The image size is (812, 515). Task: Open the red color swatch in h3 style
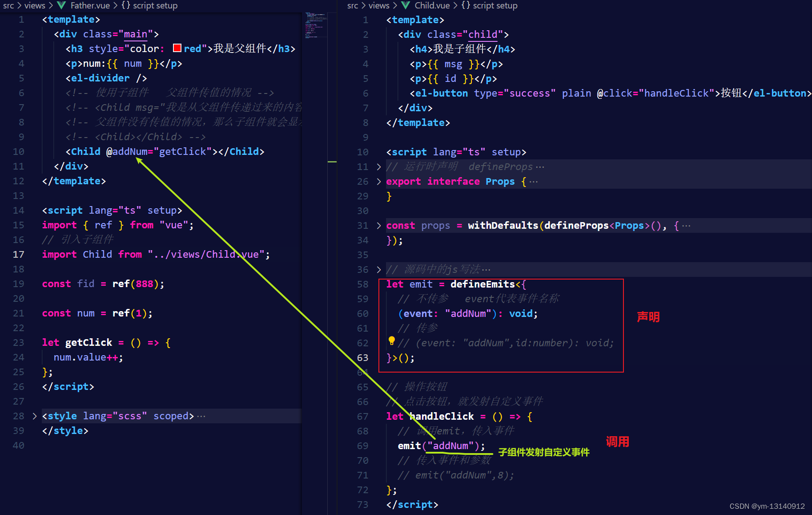[x=177, y=48]
